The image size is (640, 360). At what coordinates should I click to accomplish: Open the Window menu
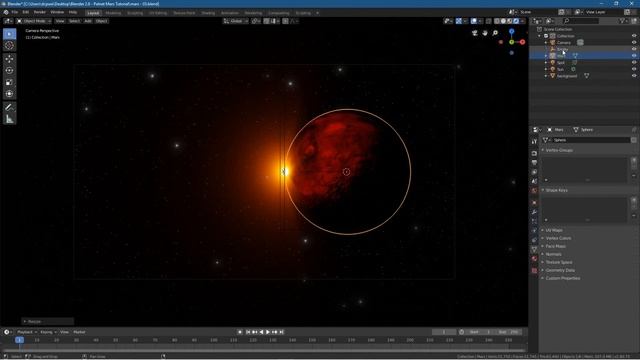pyautogui.click(x=57, y=12)
